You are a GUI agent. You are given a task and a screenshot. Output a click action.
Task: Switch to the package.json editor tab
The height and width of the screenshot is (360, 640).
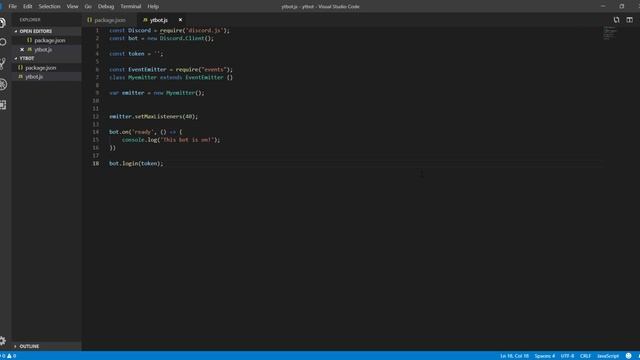pyautogui.click(x=109, y=20)
